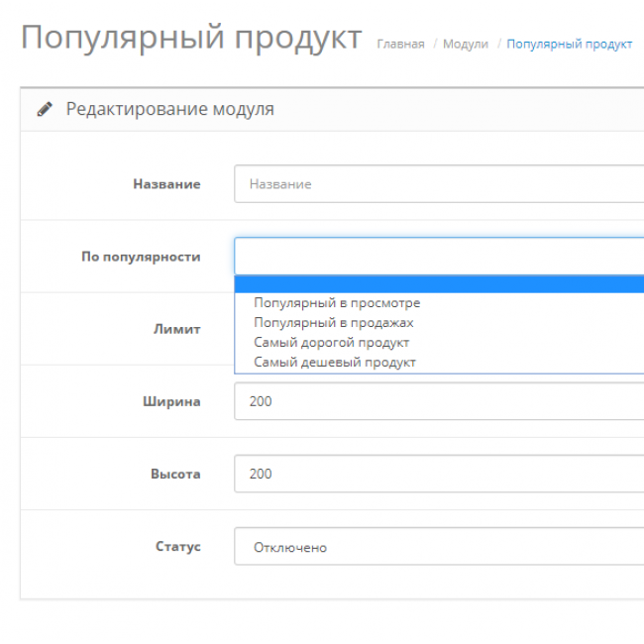
Task: Click the Лимит field label
Action: point(176,329)
